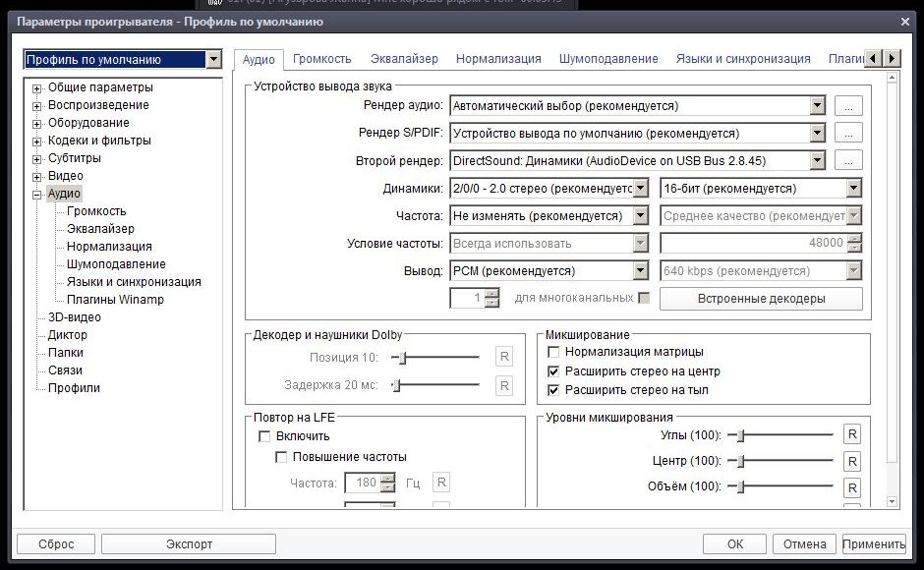Reset the Задержка 20 мс slider with R
The image size is (924, 570).
click(504, 385)
